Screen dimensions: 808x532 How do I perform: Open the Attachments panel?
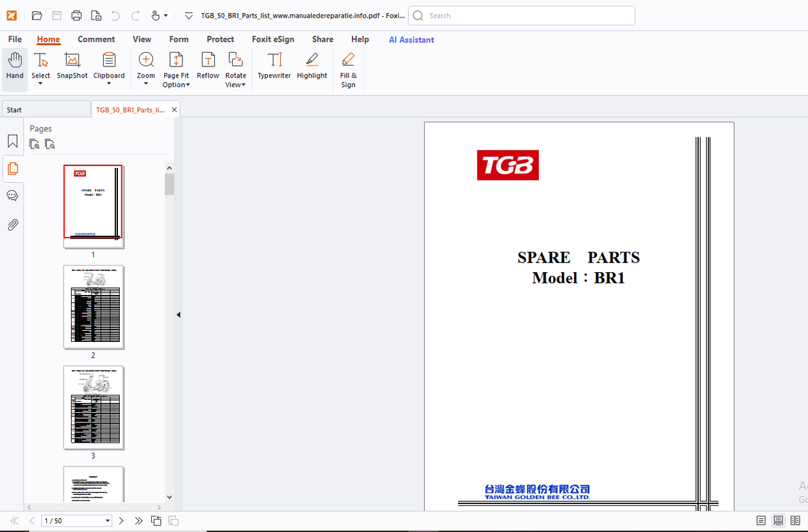pyautogui.click(x=12, y=225)
